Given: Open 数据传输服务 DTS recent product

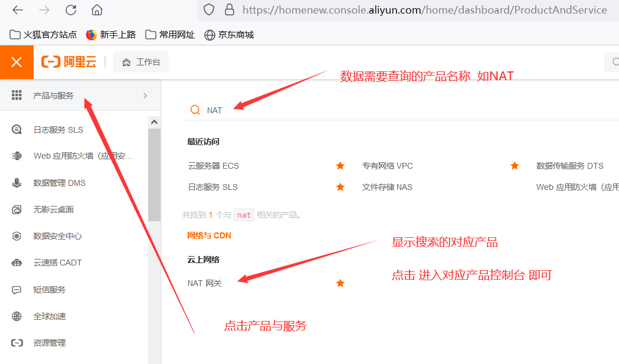Looking at the screenshot, I should point(569,166).
